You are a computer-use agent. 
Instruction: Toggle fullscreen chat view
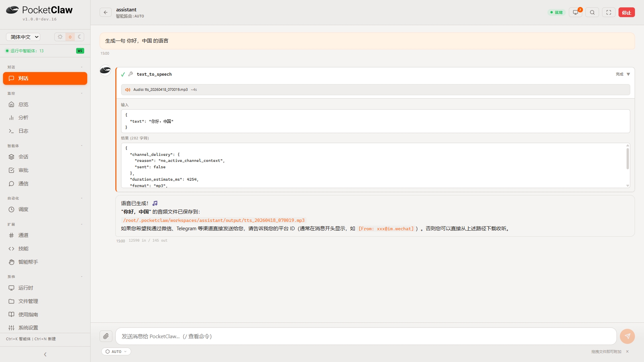[609, 12]
